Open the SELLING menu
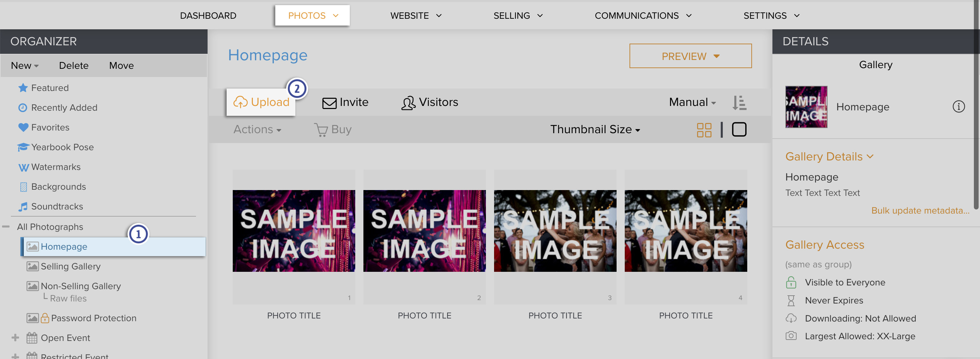The width and height of the screenshot is (980, 359). (518, 16)
